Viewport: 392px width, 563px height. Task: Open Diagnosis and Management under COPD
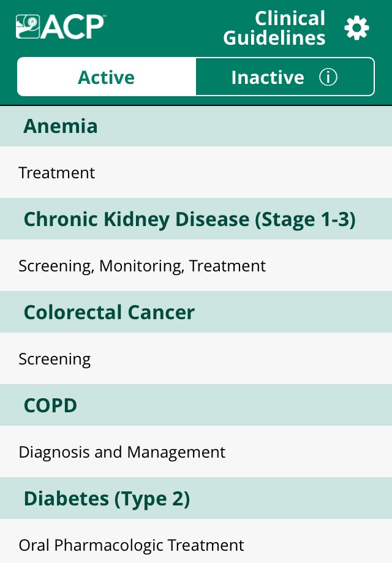pyautogui.click(x=121, y=452)
